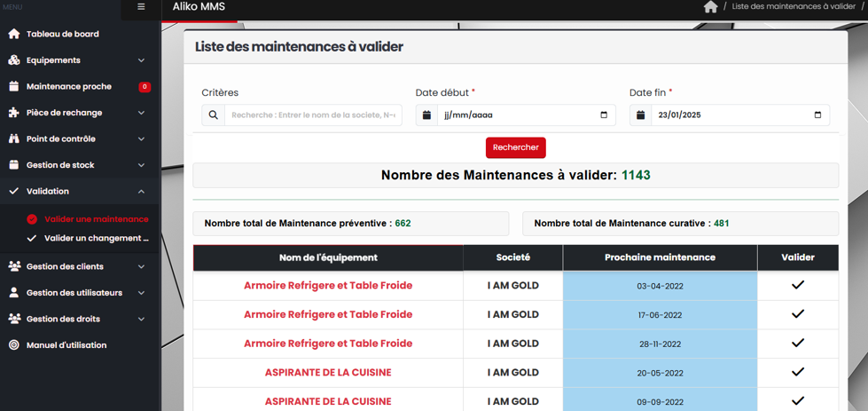Image resolution: width=868 pixels, height=411 pixels.
Task: Click the Tableau de board home icon
Action: pos(13,34)
